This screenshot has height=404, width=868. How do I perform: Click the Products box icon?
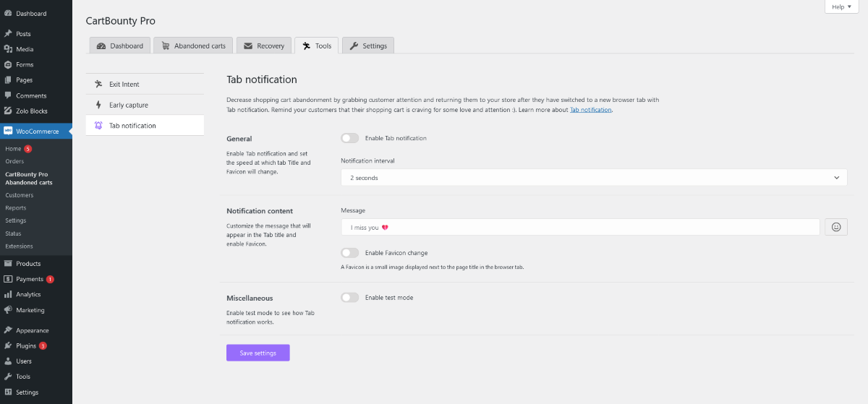click(x=7, y=263)
